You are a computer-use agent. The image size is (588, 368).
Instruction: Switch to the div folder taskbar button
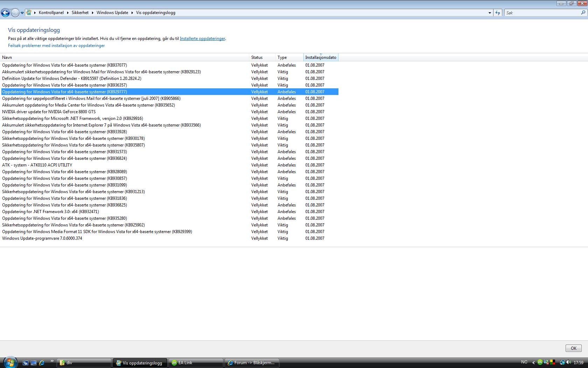pos(84,363)
